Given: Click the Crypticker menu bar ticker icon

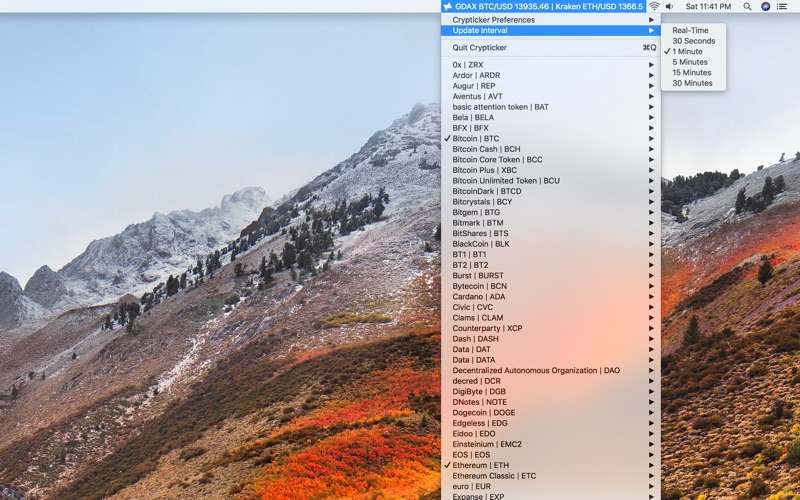Looking at the screenshot, I should click(x=447, y=6).
